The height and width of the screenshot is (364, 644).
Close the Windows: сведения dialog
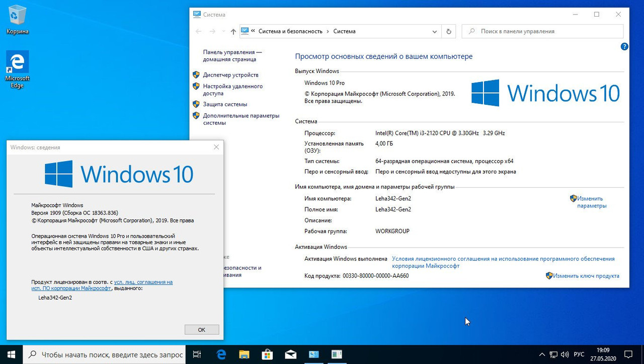click(x=216, y=147)
